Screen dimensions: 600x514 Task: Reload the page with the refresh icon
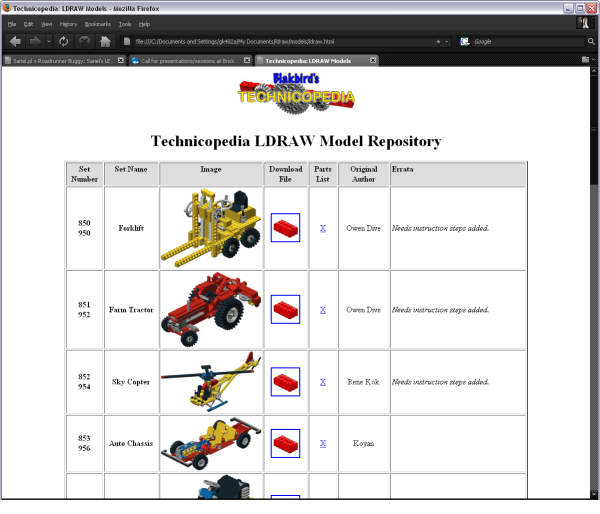tap(64, 41)
